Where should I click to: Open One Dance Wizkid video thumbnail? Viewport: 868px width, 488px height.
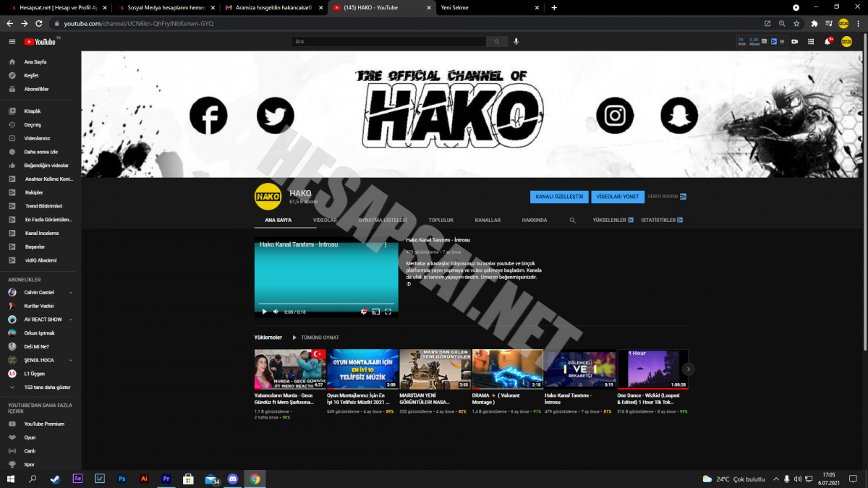pyautogui.click(x=652, y=369)
